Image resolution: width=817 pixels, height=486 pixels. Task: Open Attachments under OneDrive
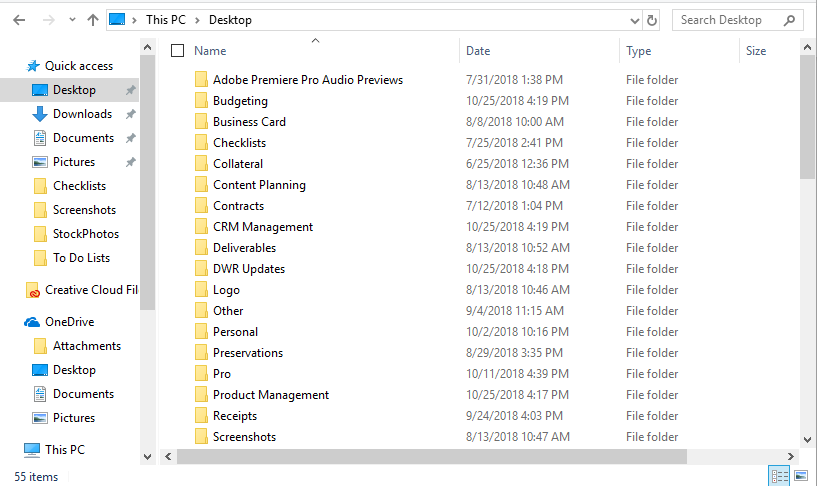[86, 345]
